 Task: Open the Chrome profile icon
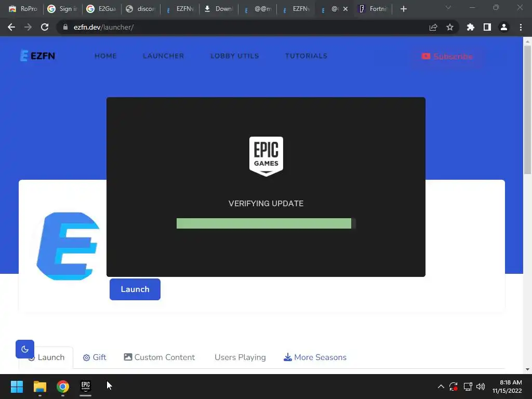coord(504,27)
